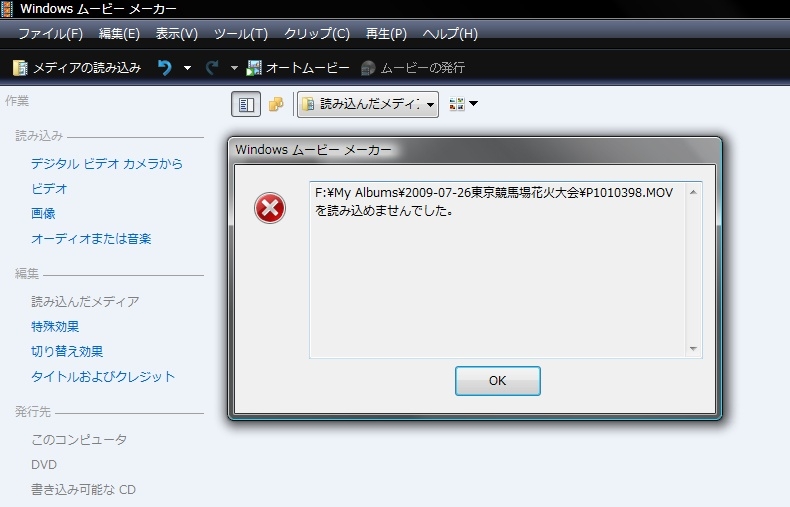The image size is (790, 507).
Task: Click the メディアの読み込み toolbar label
Action: click(87, 68)
